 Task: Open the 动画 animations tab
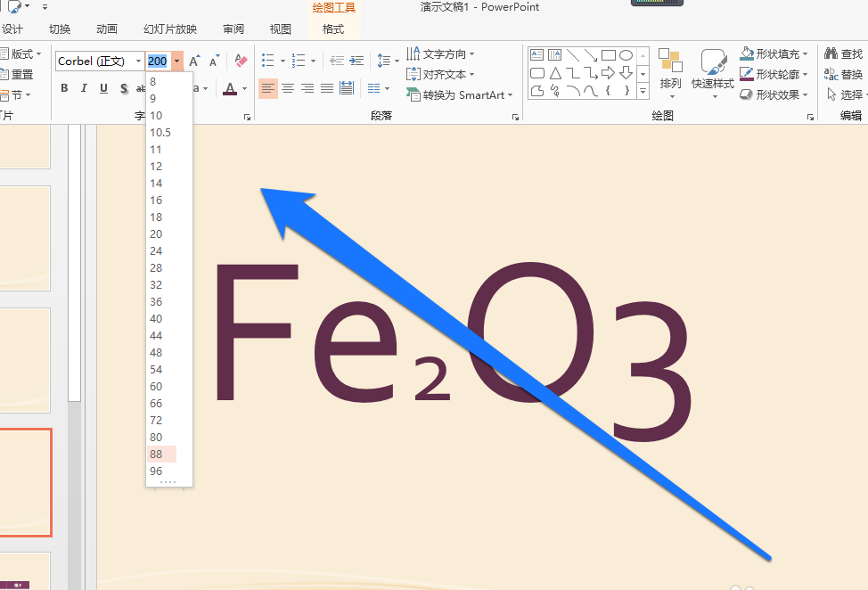point(107,29)
